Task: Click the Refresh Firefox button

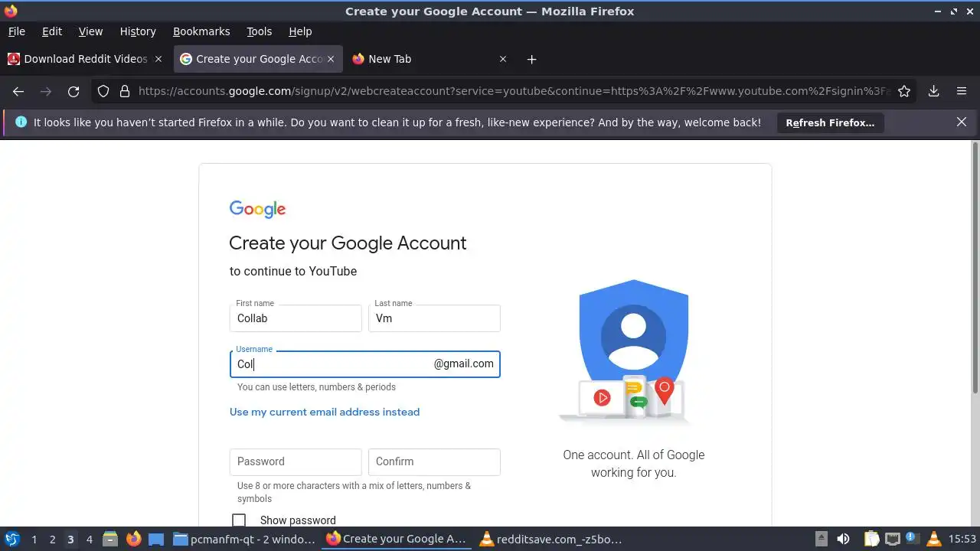Action: (x=830, y=122)
